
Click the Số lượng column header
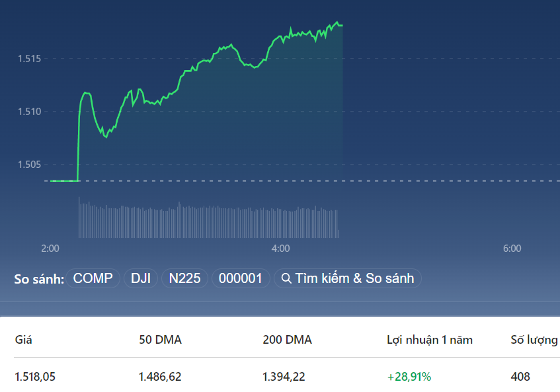[x=534, y=340]
